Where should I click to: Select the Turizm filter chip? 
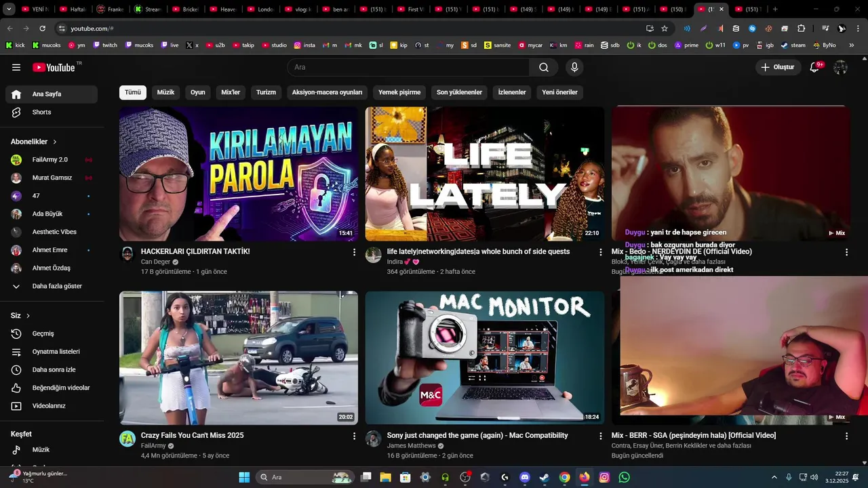pos(266,92)
